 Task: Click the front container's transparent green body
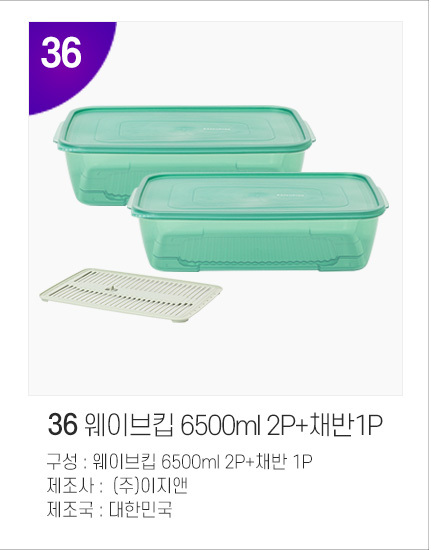point(259,242)
